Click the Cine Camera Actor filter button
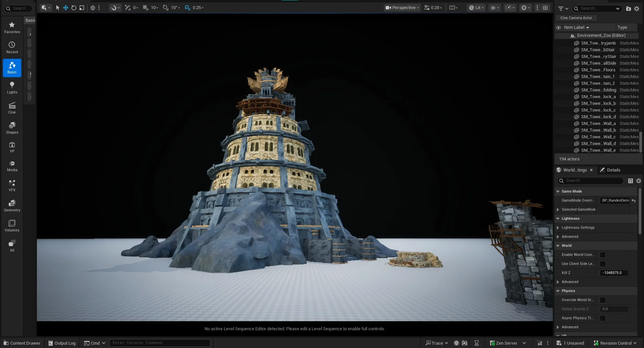The width and height of the screenshot is (644, 348). point(576,18)
